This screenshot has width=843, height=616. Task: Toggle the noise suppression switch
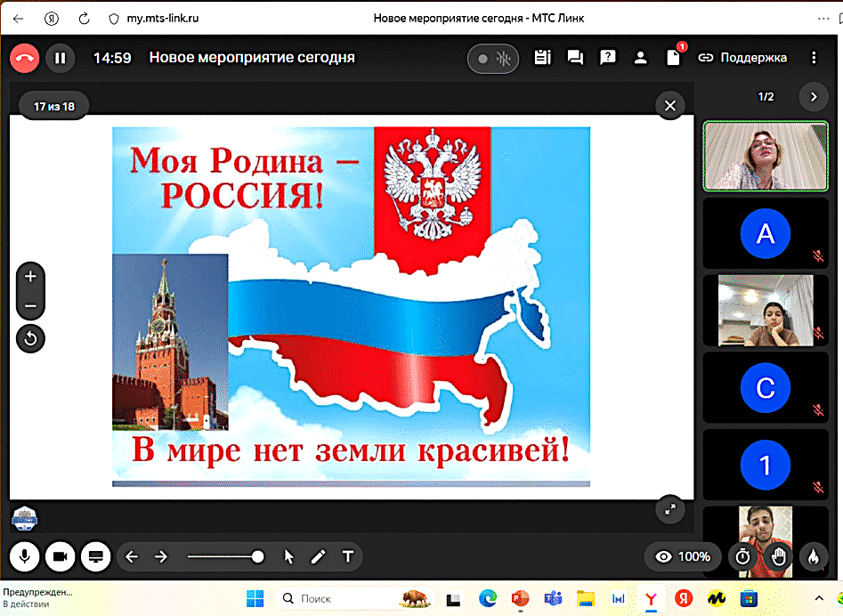tap(493, 59)
